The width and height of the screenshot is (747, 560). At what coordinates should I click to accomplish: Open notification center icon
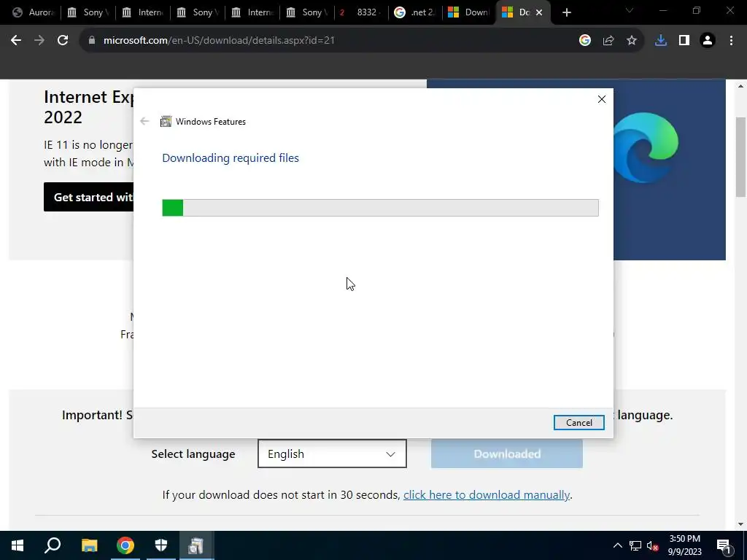[724, 545]
